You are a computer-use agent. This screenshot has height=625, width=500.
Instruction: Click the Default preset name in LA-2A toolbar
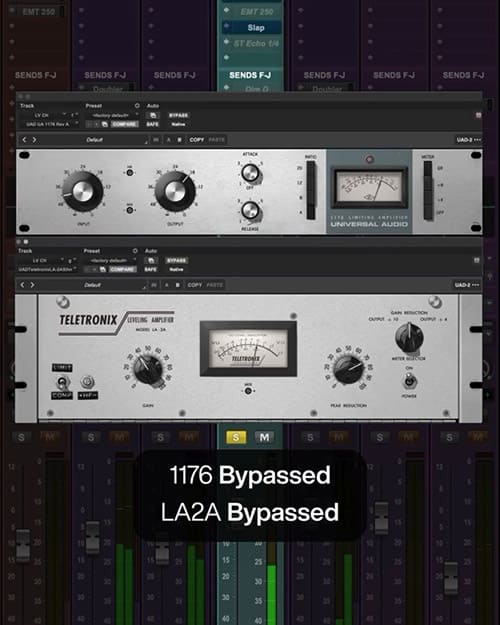(93, 285)
